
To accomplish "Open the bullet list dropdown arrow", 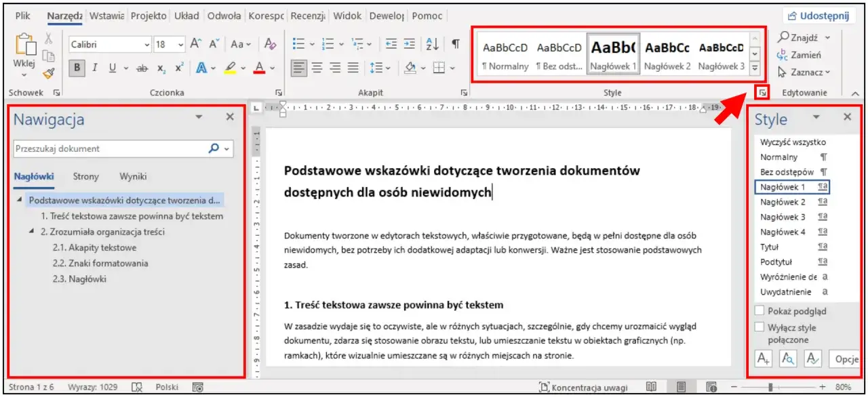I will pyautogui.click(x=312, y=45).
